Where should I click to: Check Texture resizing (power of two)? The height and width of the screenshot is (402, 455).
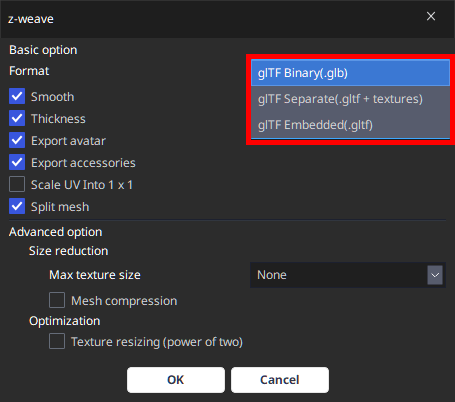coord(57,341)
